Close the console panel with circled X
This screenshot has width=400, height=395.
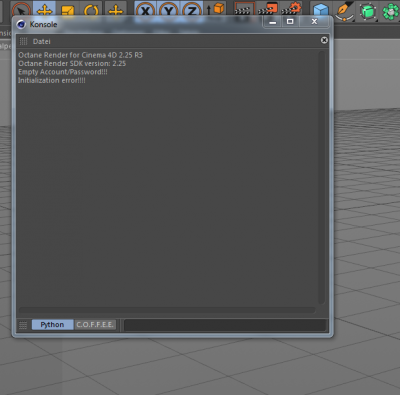[x=324, y=40]
